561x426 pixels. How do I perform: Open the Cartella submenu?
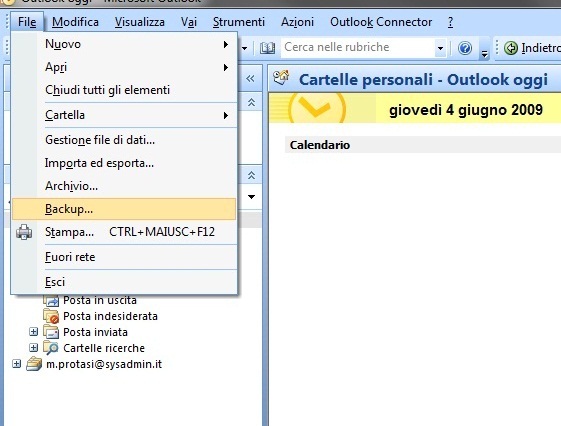[x=124, y=115]
